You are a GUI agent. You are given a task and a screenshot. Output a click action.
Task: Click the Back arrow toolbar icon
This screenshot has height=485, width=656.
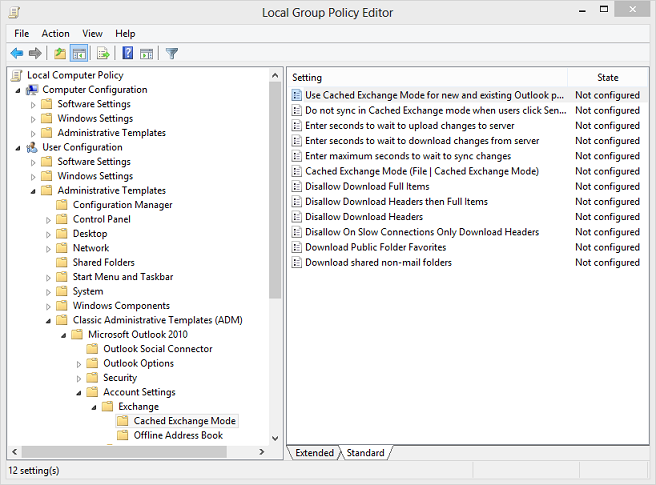coord(17,53)
